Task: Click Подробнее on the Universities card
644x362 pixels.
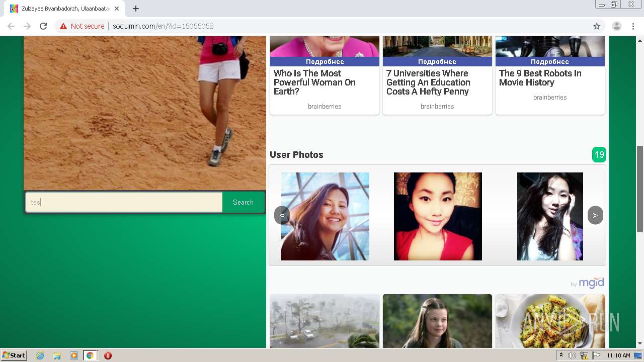Action: pyautogui.click(x=438, y=61)
